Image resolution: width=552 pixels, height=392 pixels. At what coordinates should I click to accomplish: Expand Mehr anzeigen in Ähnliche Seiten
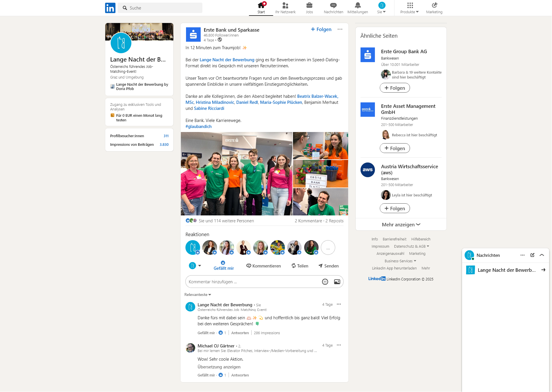[x=401, y=225]
